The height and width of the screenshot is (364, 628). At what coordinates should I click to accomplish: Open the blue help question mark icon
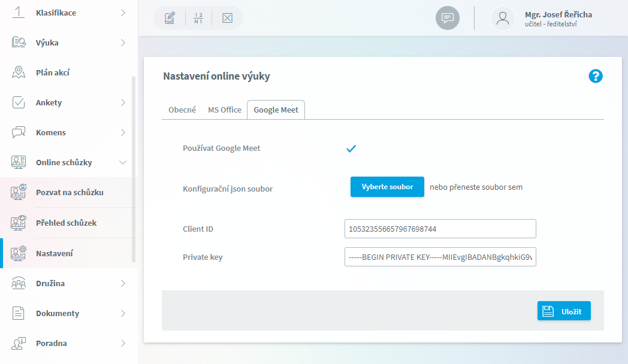(x=595, y=76)
